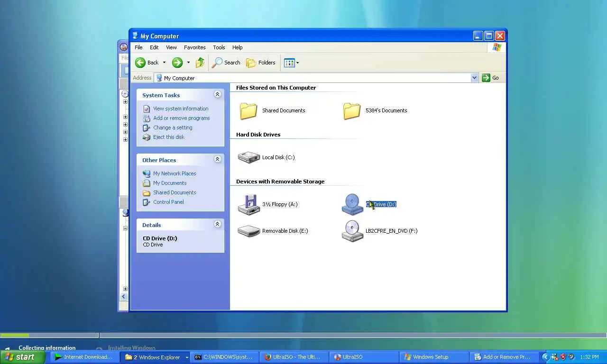Click the Eject this disk link

[x=169, y=137]
